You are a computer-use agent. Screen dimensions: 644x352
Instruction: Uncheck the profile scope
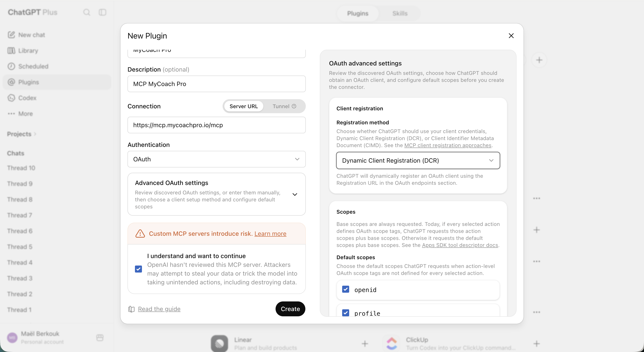coord(345,313)
